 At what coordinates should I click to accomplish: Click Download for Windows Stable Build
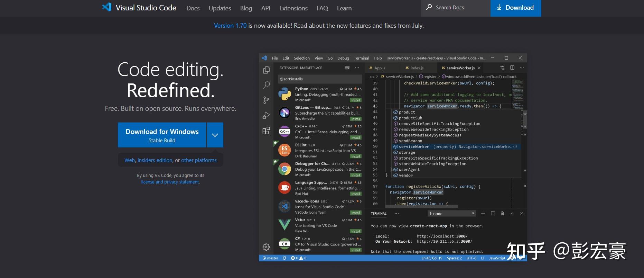pyautogui.click(x=162, y=135)
